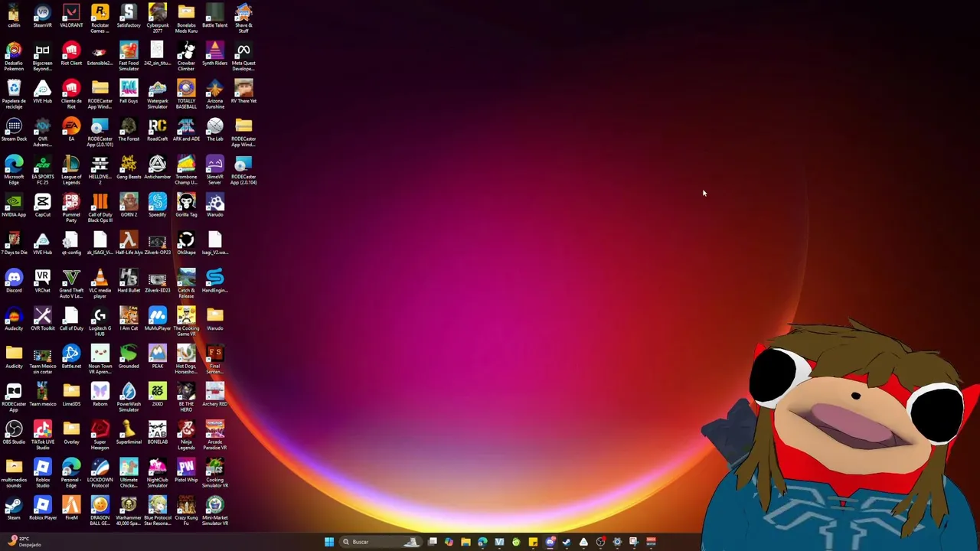Open the Meta Quest Developer Hub icon
Screen dimensions: 980x551
click(x=243, y=57)
